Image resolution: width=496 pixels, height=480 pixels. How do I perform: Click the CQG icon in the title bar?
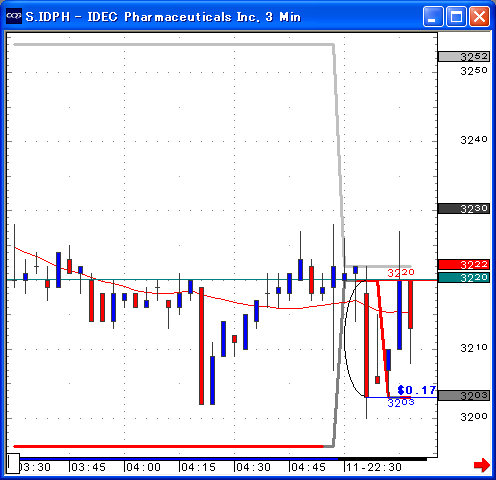(14, 16)
